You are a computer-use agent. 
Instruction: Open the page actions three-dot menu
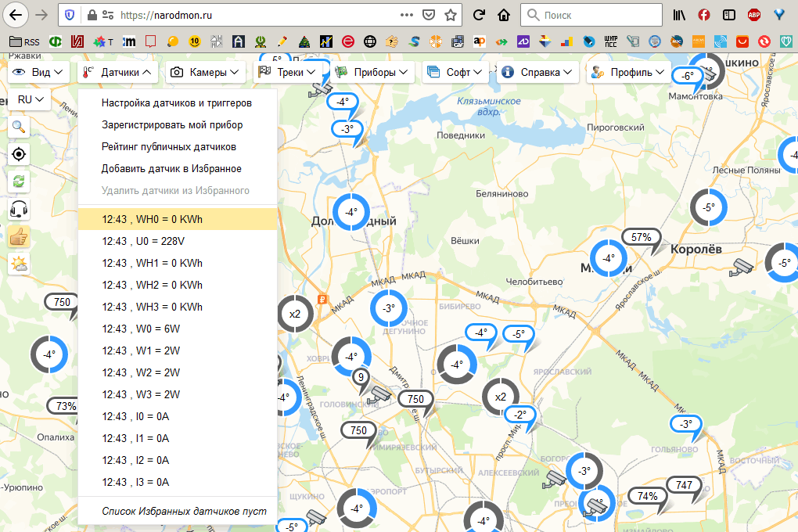pos(407,15)
